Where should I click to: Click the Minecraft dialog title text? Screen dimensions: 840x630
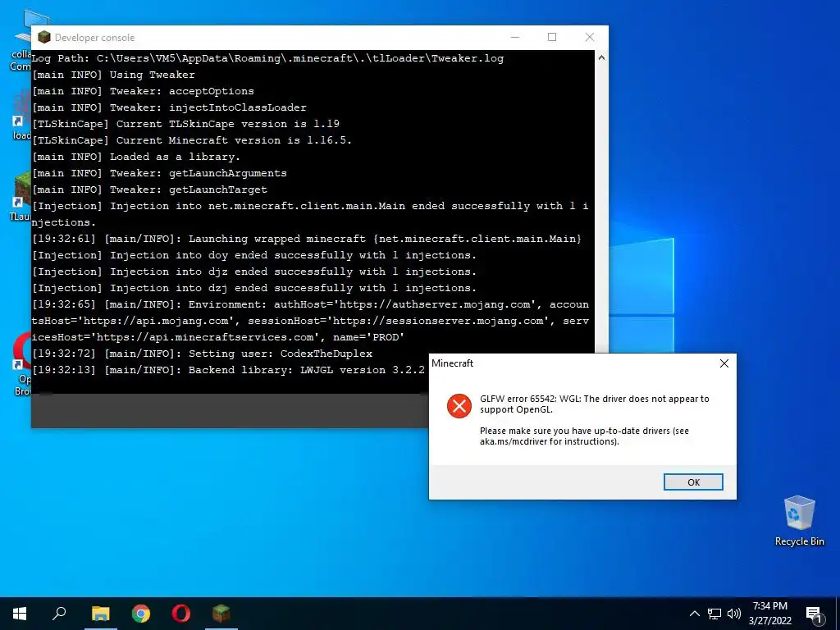click(453, 363)
